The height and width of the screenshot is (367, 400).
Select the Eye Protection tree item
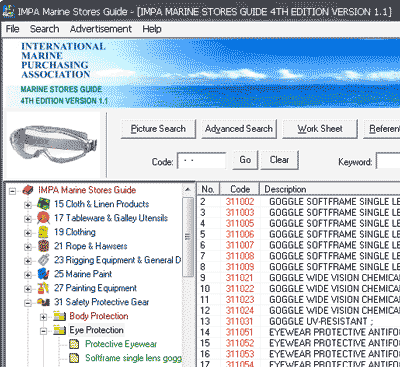pyautogui.click(x=96, y=330)
